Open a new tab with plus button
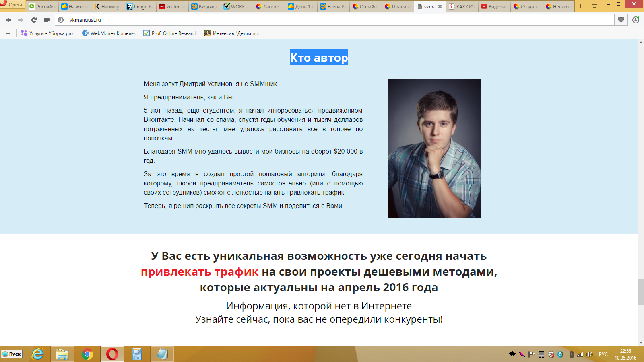The width and height of the screenshot is (644, 362). pos(581,6)
